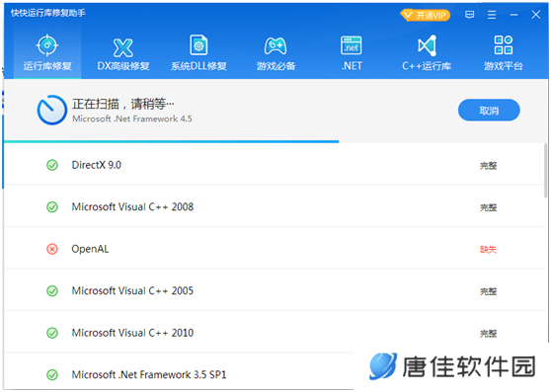Viewport: 551px width, 392px height.
Task: Click green check beside .Net Framework 3.5 SP1
Action: (x=52, y=375)
